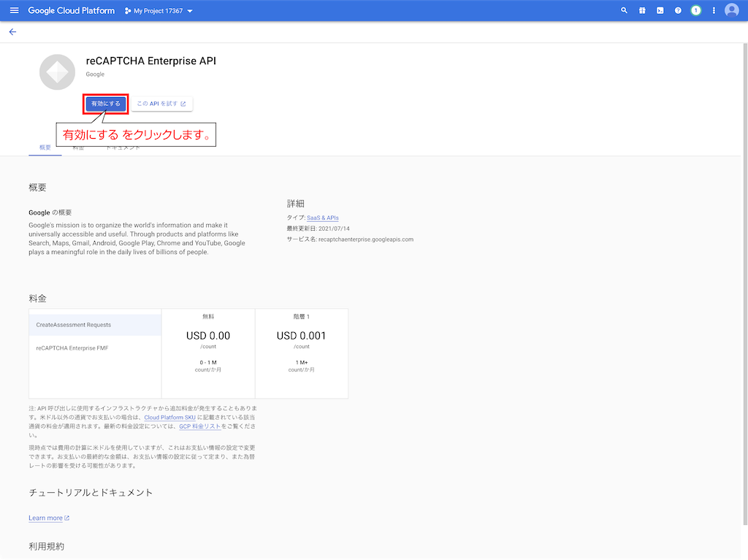The image size is (748, 560).
Task: Click the USD 0.001 tier 1 price
Action: point(301,336)
